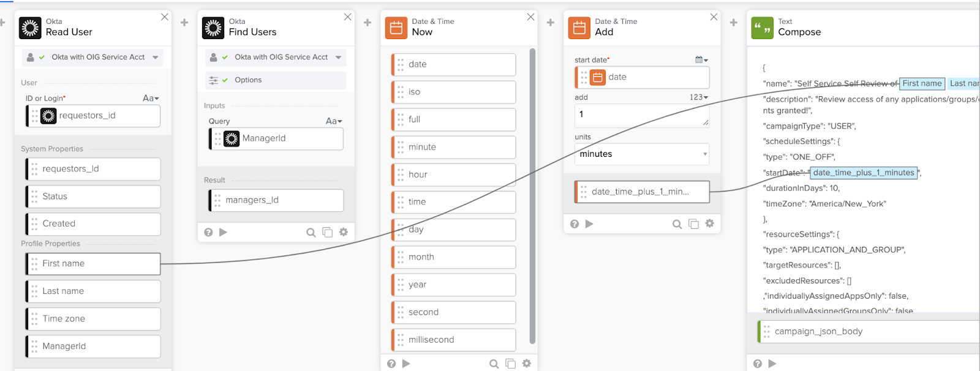Click search icon on Find Users card
The width and height of the screenshot is (980, 371).
point(311,233)
